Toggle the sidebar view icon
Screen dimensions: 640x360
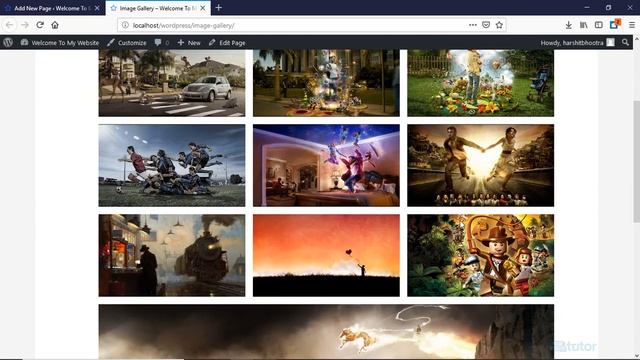pyautogui.click(x=598, y=25)
